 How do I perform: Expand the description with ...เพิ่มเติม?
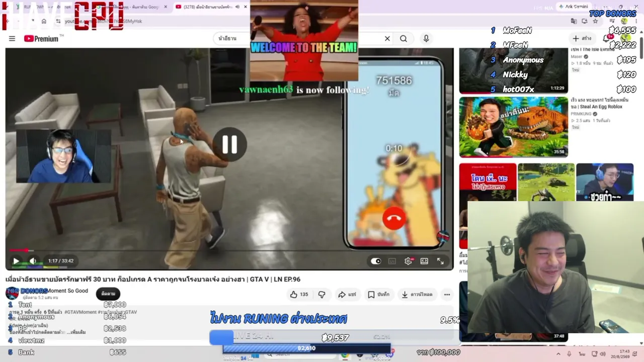click(75, 332)
